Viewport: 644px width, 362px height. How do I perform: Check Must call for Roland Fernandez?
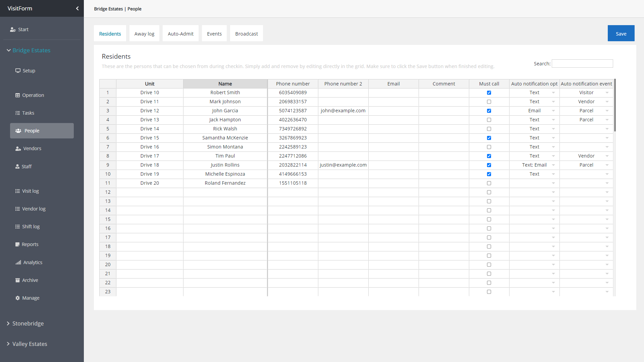pos(489,183)
